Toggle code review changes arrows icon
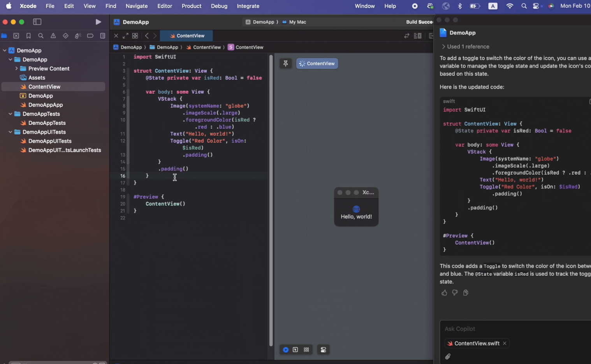 (407, 36)
